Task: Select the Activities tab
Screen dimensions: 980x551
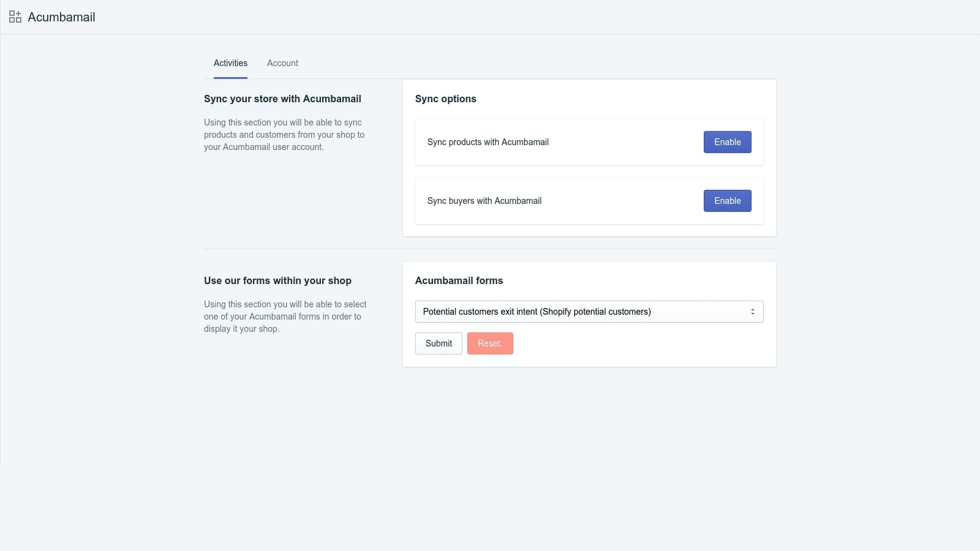Action: 230,63
